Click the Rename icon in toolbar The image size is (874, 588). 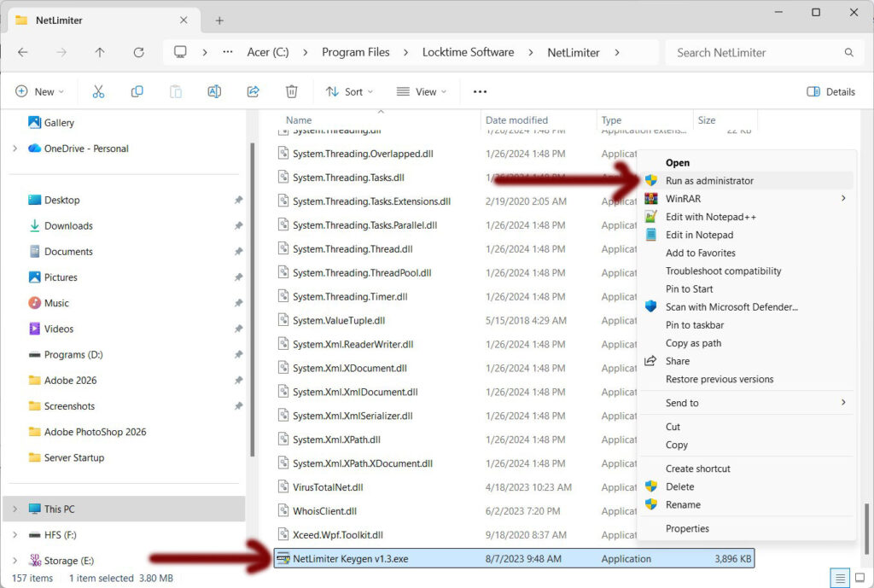click(214, 91)
